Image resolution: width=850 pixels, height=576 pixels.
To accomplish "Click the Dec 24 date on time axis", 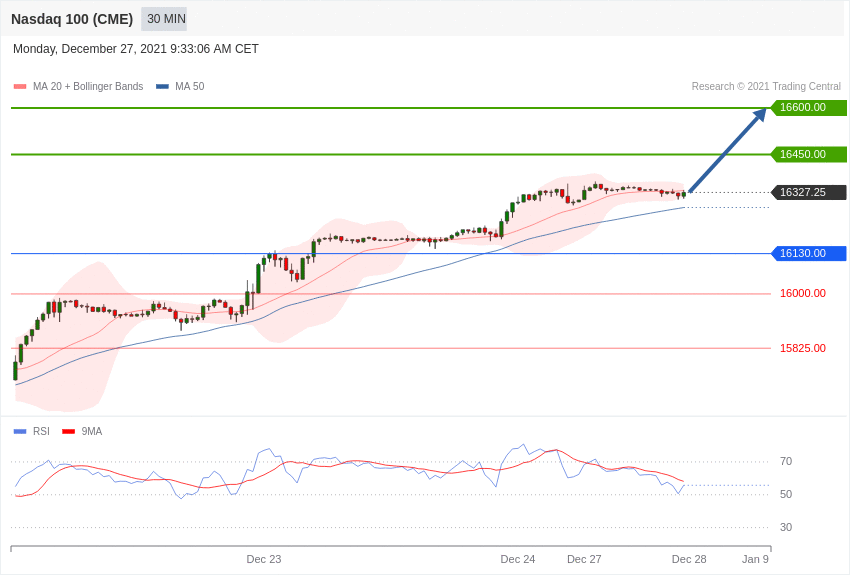I will click(518, 559).
